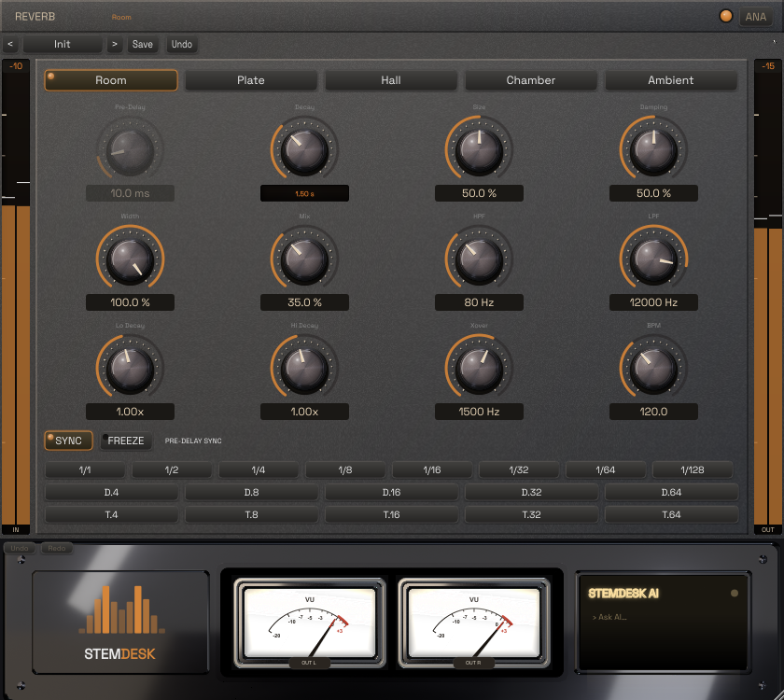
Task: Click the HPF knob
Action: tap(479, 259)
